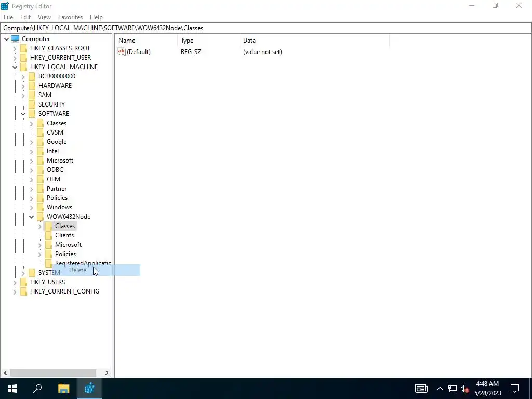Expand the BCD00000000 key

pyautogui.click(x=23, y=77)
